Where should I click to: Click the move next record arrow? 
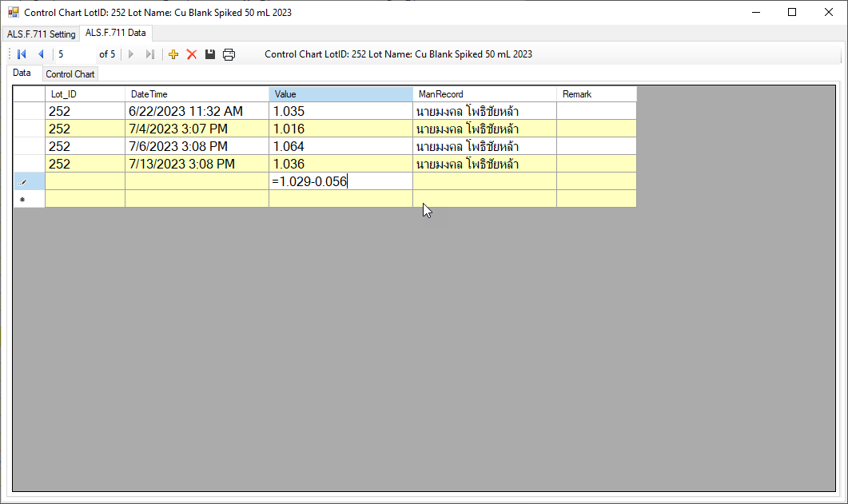pos(131,54)
